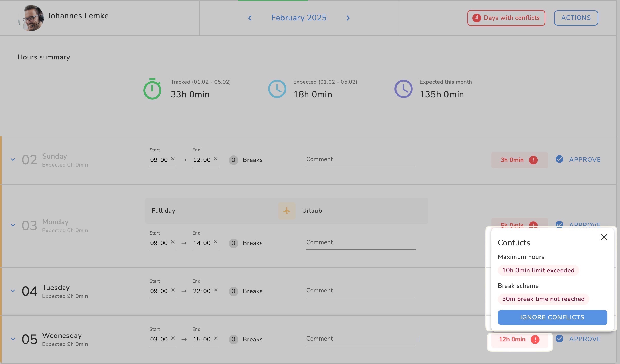Go to next month arrow
Image resolution: width=620 pixels, height=364 pixels.
tap(348, 18)
